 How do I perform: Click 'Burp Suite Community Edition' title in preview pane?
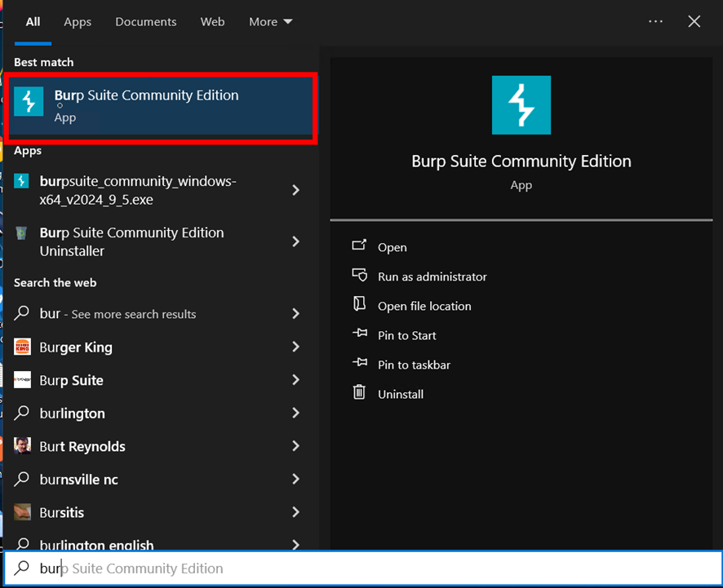pyautogui.click(x=521, y=161)
